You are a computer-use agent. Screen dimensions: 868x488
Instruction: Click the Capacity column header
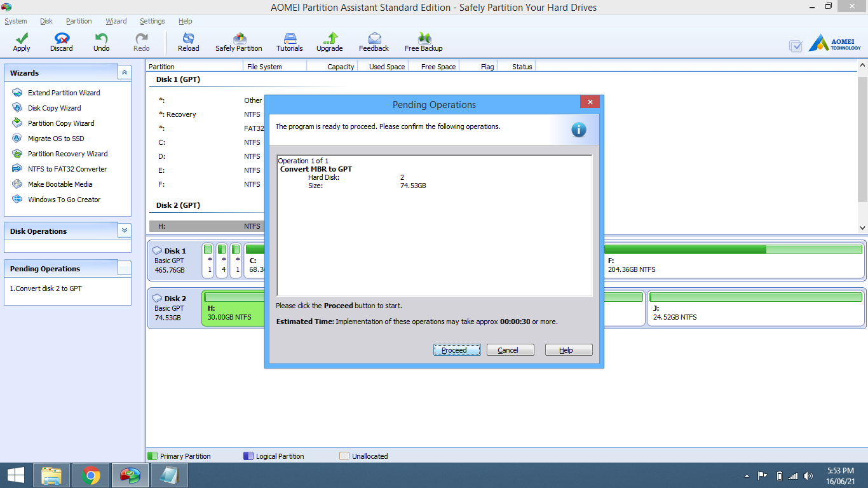pos(332,66)
